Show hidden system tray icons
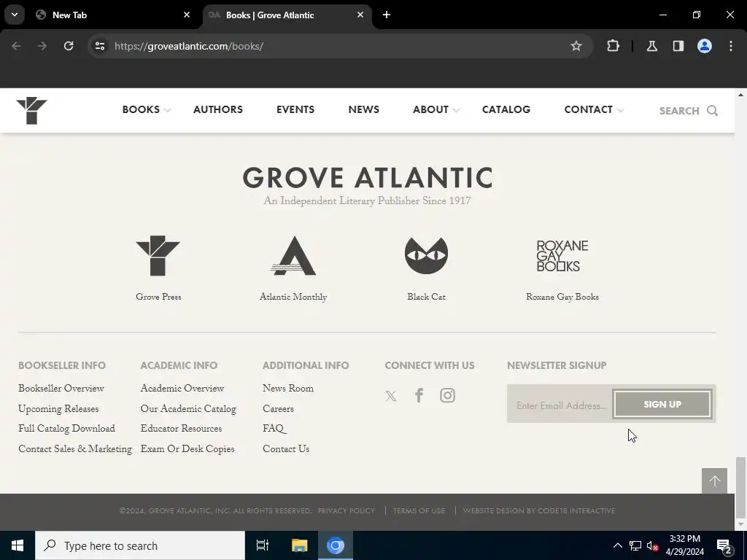747x560 pixels. click(617, 545)
